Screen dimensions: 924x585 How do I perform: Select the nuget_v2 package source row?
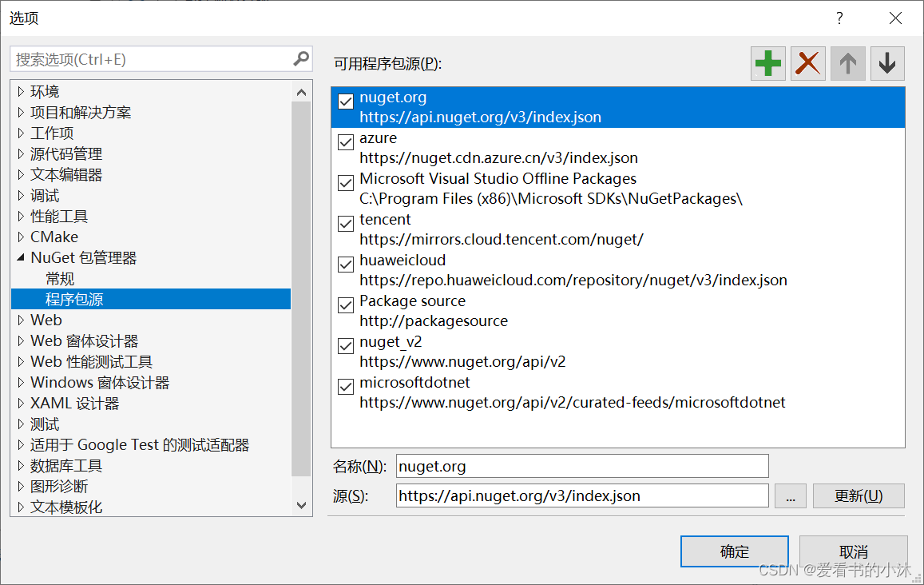coord(618,352)
